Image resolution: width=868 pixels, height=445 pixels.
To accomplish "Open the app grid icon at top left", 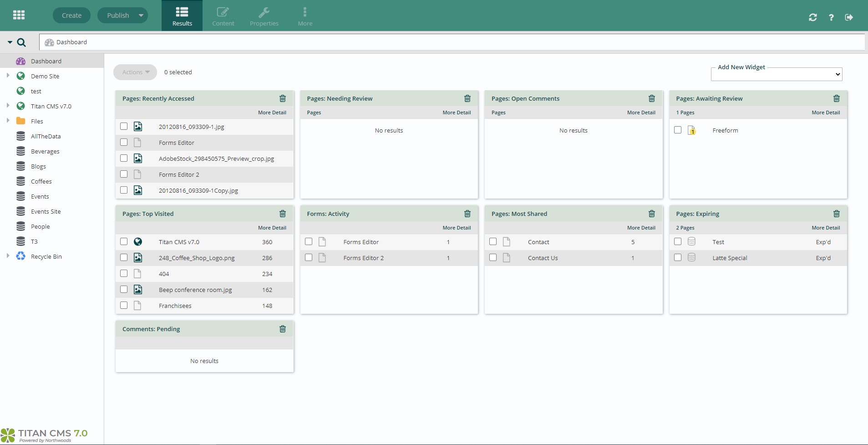I will pos(19,15).
